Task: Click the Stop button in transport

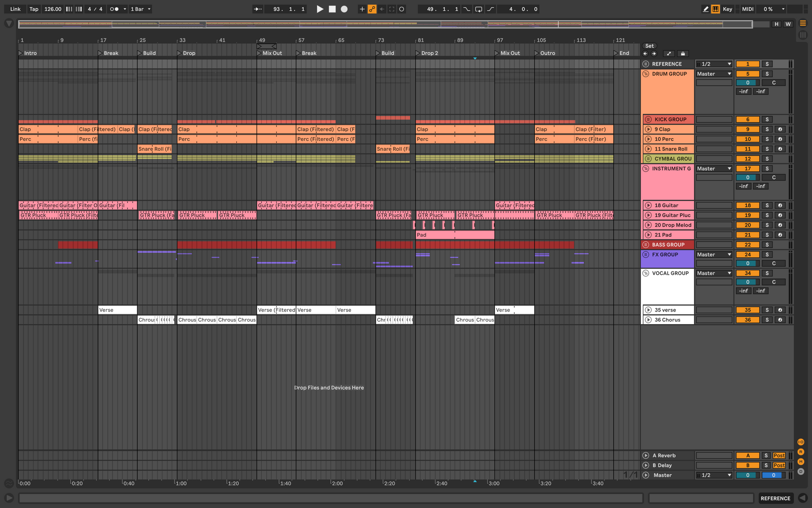Action: click(x=332, y=9)
